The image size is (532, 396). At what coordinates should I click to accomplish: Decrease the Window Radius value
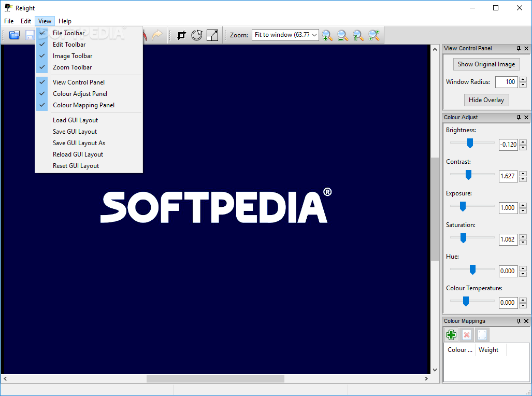523,84
